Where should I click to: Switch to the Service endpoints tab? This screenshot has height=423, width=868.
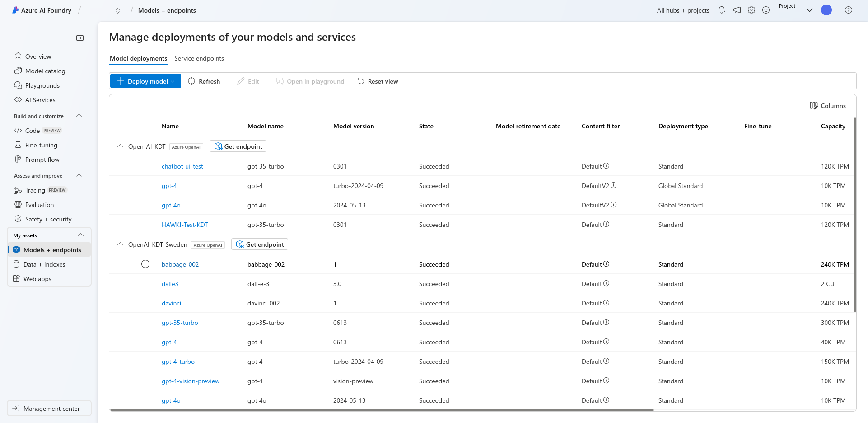(199, 58)
